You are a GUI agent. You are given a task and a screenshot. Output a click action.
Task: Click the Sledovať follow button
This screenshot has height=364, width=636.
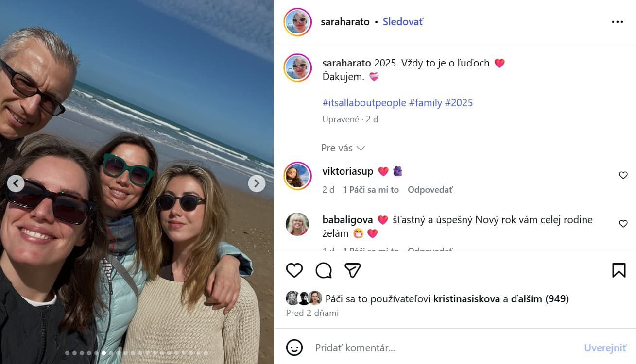[x=403, y=22]
